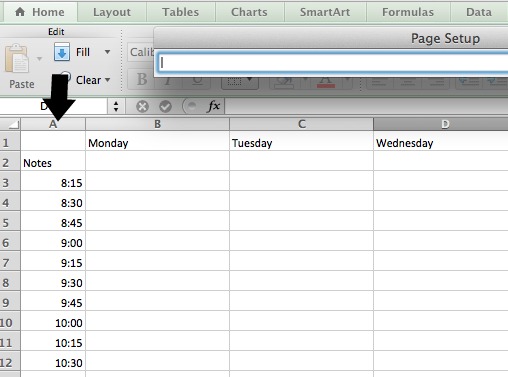This screenshot has width=508, height=377.
Task: Toggle Bold formatting button
Action: click(x=142, y=79)
